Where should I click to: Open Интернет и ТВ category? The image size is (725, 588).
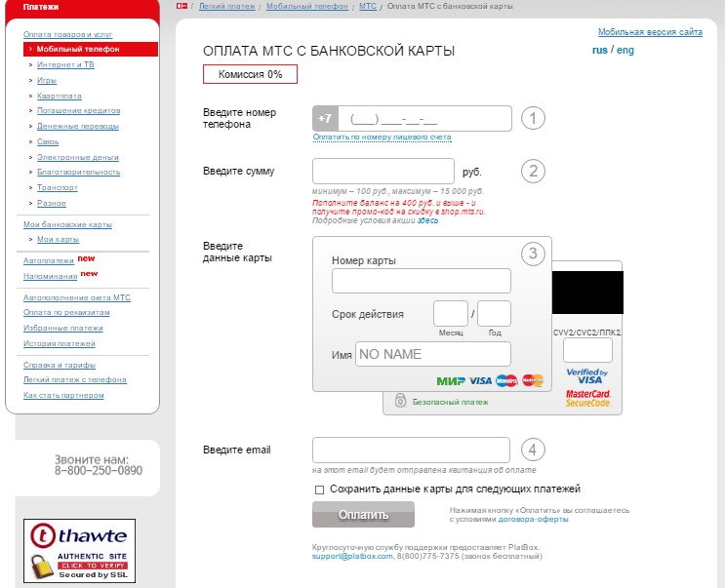click(65, 64)
